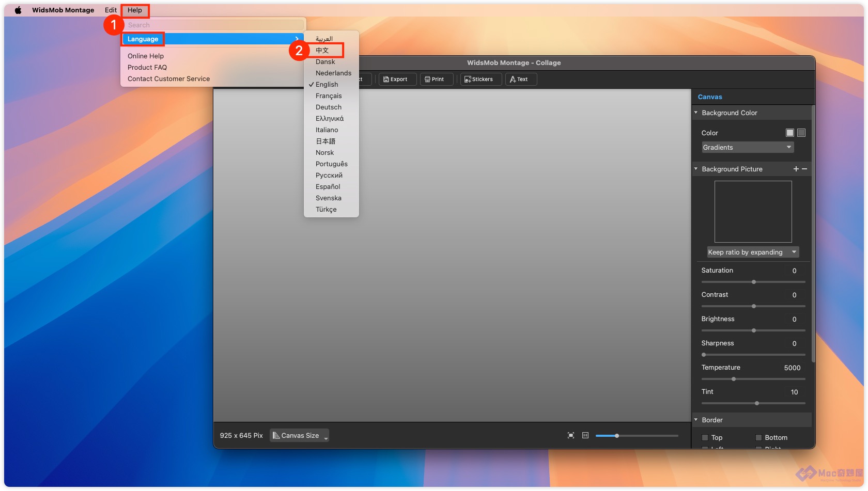Enable the Bottom border checkbox

pos(758,437)
